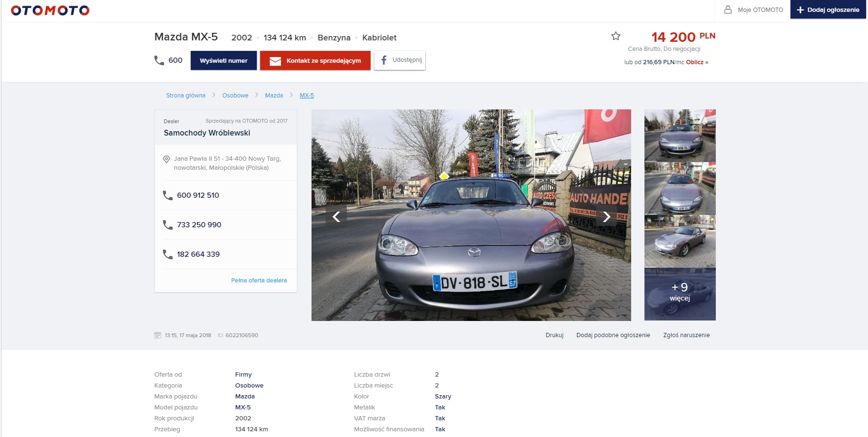Screen dimensions: 868x437
Task: Click listing ID 6022106590 text
Action: (x=238, y=335)
